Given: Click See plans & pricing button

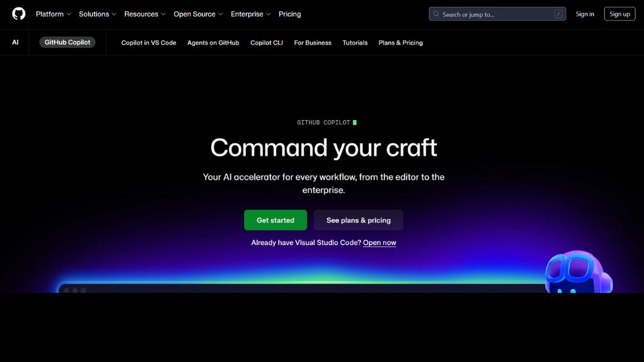Looking at the screenshot, I should (x=358, y=220).
